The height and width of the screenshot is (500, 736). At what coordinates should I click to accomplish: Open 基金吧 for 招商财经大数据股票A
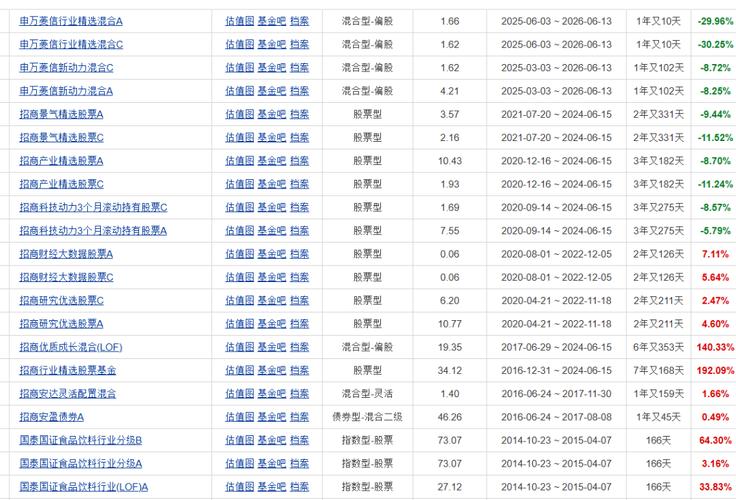(272, 254)
